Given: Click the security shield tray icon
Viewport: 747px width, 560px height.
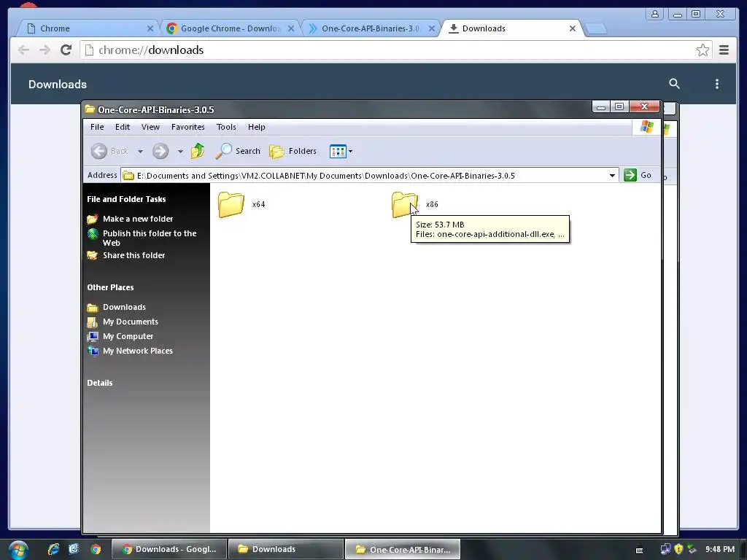Looking at the screenshot, I should point(679,549).
